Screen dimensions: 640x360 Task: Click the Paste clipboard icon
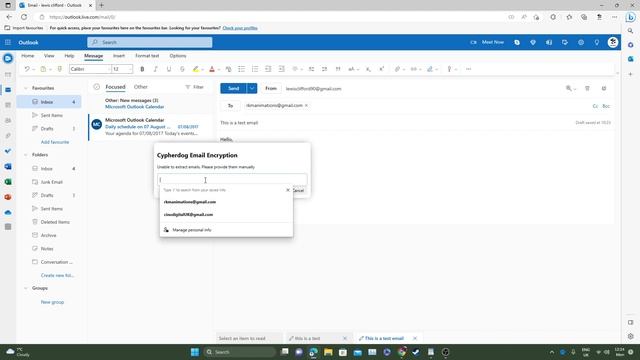pyautogui.click(x=43, y=69)
